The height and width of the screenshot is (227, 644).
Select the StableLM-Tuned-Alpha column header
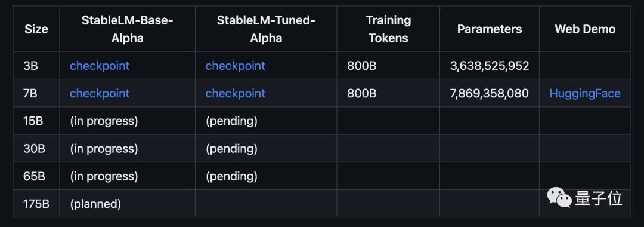tap(266, 29)
